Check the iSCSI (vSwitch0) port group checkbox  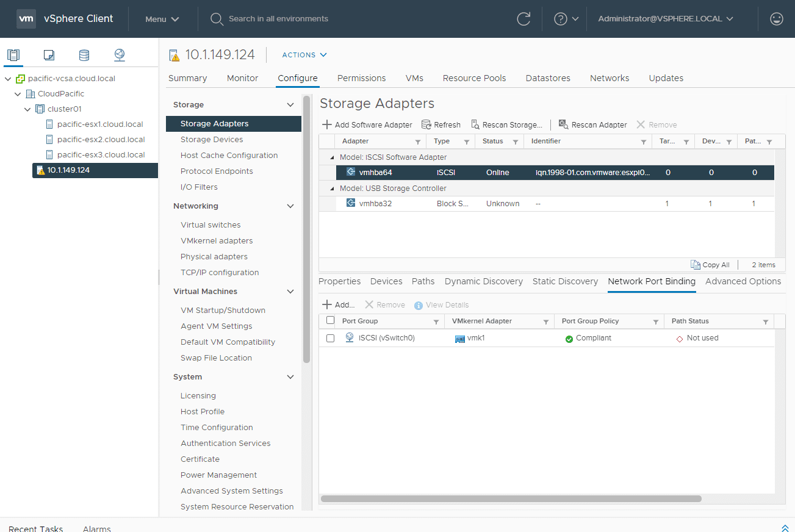[331, 338]
